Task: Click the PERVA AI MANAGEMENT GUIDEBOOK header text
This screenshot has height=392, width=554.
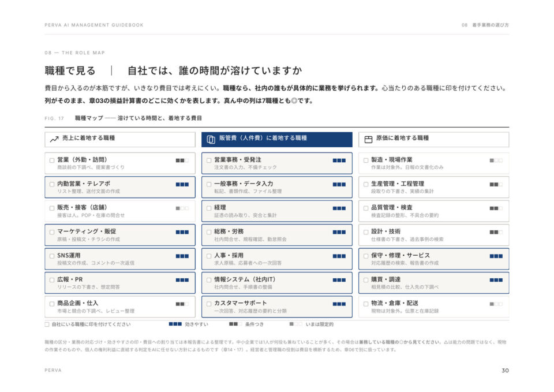Action: [94, 25]
